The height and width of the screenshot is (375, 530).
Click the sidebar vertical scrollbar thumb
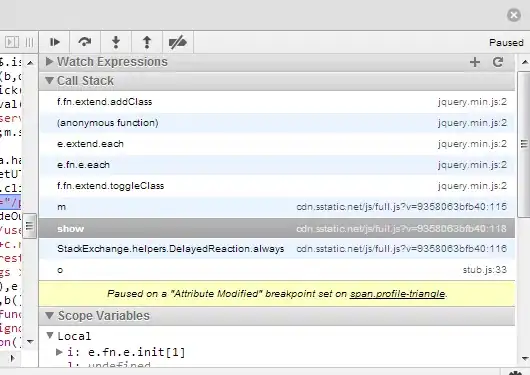tap(524, 144)
